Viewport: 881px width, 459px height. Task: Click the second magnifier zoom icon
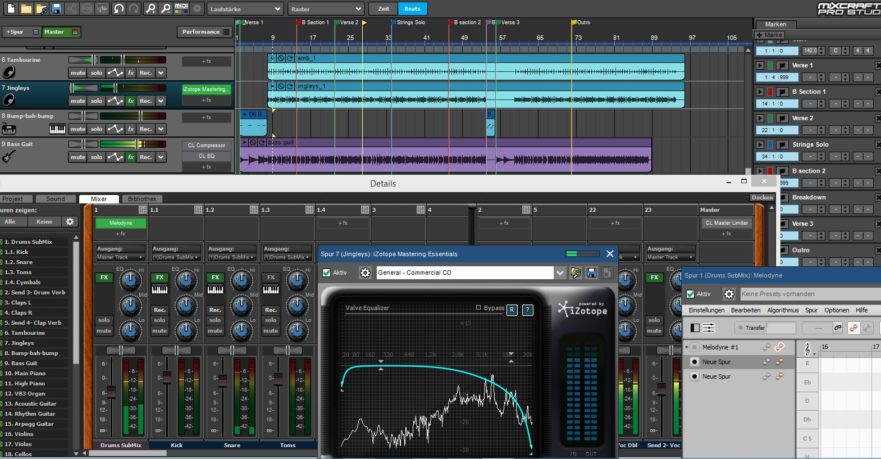coord(166,8)
